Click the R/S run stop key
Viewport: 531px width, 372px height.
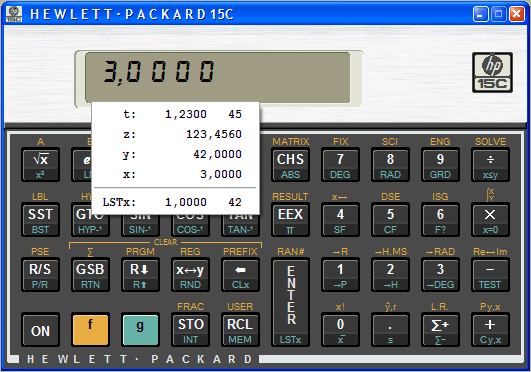(x=40, y=274)
